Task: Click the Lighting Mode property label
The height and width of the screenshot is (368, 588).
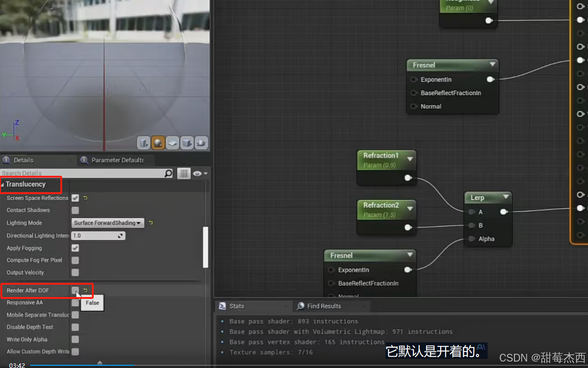Action: [x=24, y=223]
